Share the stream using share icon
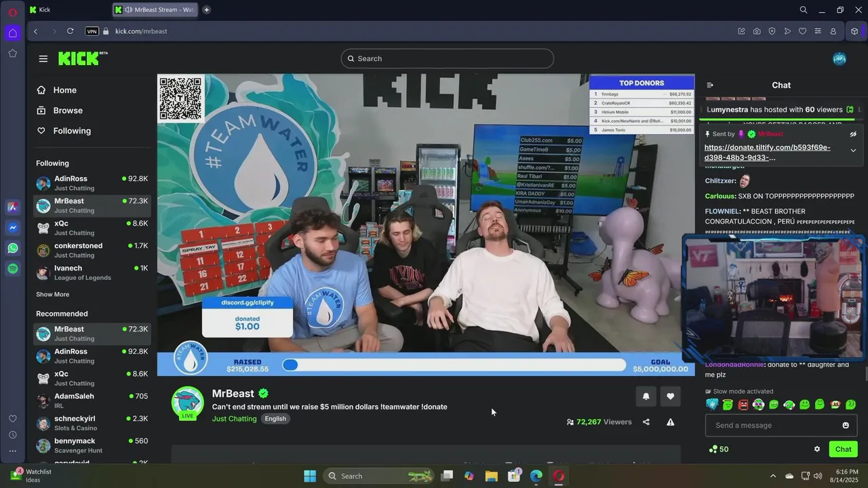868x488 pixels. 646,422
